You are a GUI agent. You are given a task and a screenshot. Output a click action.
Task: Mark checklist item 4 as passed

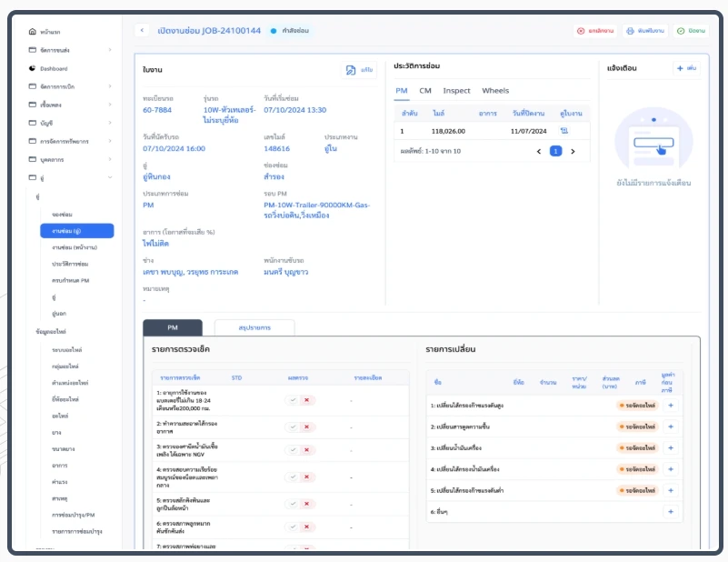coord(293,477)
